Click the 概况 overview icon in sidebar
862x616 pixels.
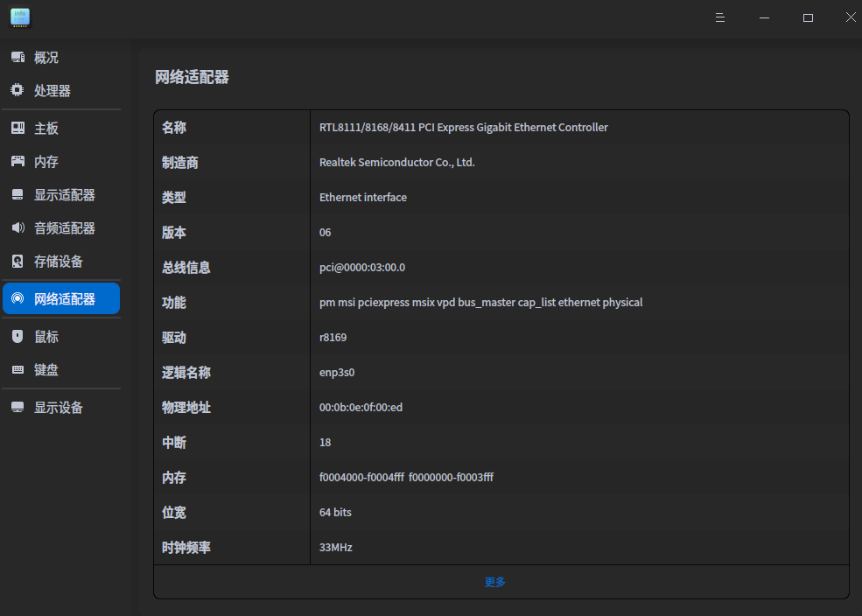(18, 58)
